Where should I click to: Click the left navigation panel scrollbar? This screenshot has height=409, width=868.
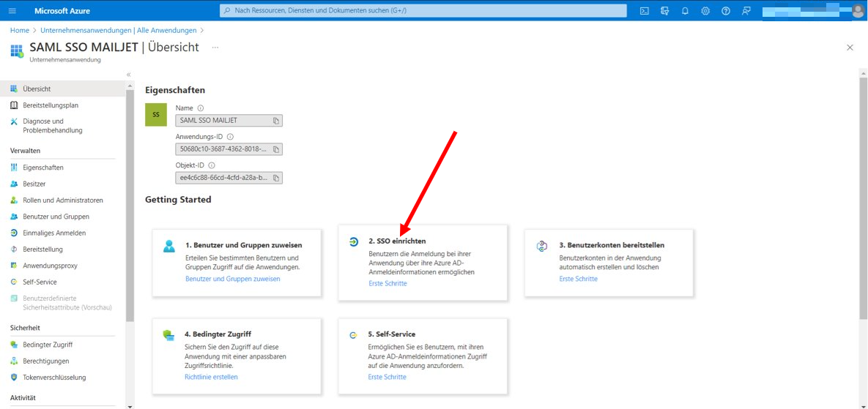tap(130, 205)
